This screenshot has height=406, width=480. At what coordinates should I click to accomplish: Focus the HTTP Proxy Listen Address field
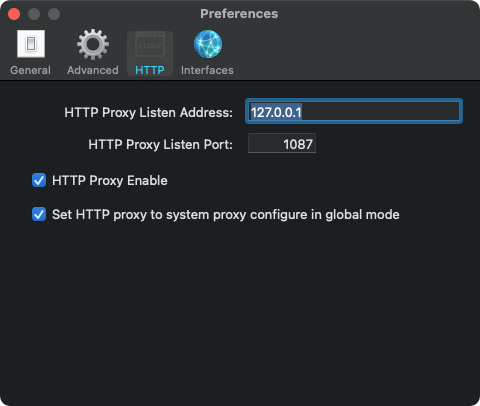pyautogui.click(x=354, y=111)
